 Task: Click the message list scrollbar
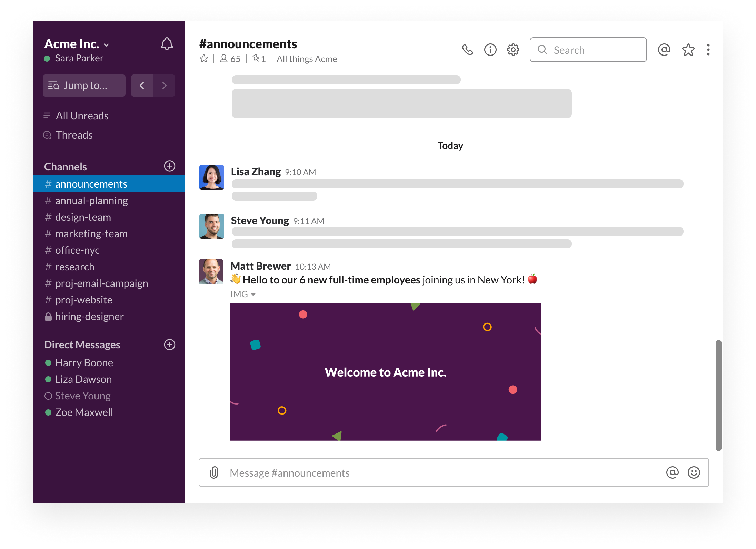pos(718,395)
